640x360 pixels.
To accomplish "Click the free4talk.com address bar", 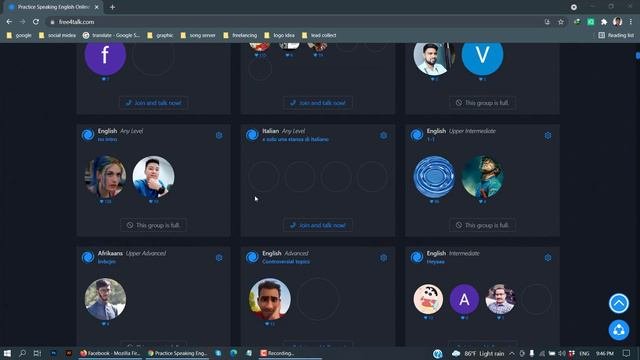I will [294, 22].
